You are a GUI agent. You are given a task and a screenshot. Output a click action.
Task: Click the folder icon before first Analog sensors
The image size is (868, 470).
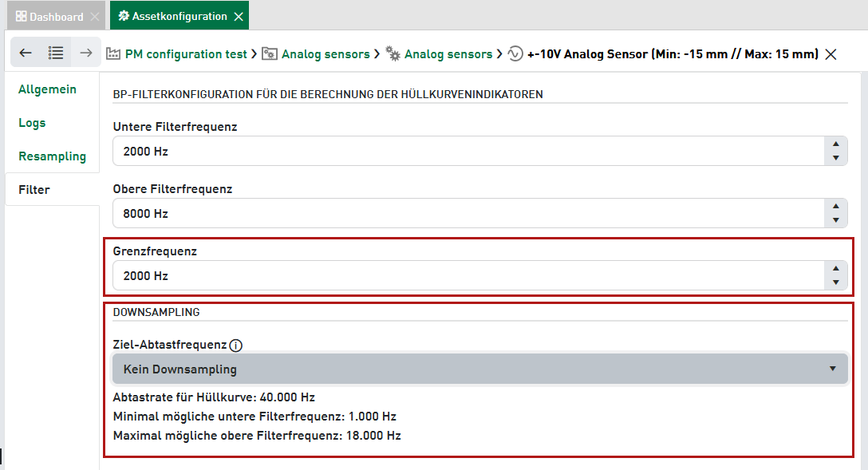(x=270, y=53)
